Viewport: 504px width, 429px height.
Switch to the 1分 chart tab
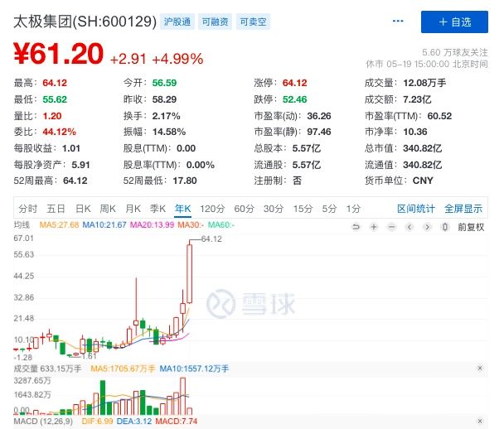pos(353,209)
